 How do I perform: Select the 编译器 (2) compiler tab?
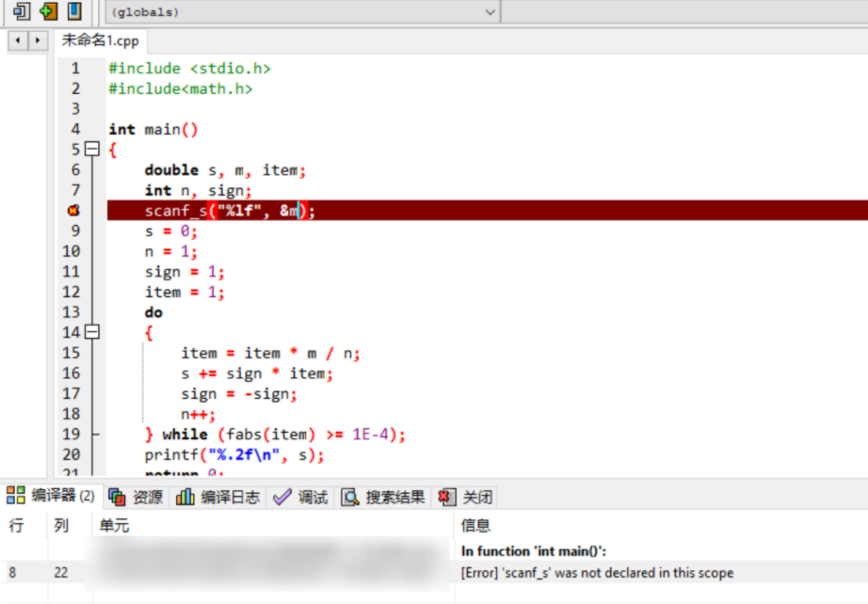pos(52,497)
